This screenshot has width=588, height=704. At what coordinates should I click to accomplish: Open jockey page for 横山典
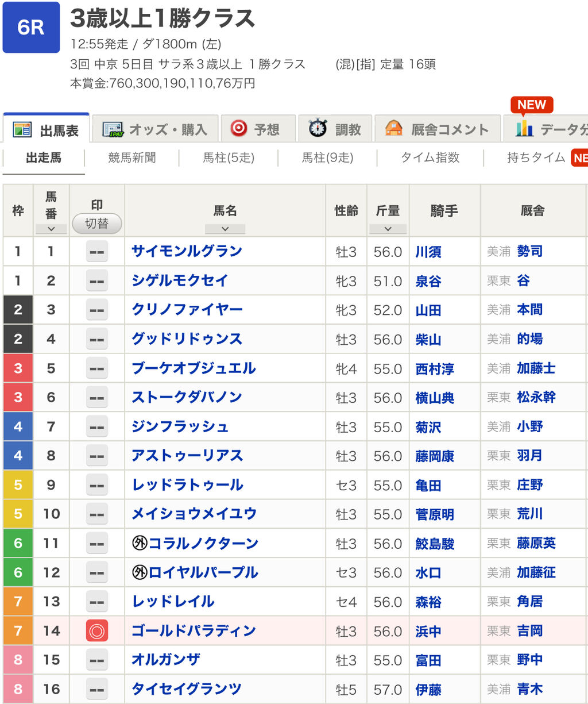(435, 398)
